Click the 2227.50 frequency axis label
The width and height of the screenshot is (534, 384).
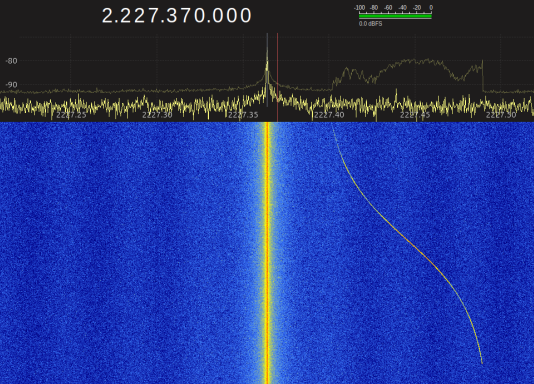[x=501, y=115]
